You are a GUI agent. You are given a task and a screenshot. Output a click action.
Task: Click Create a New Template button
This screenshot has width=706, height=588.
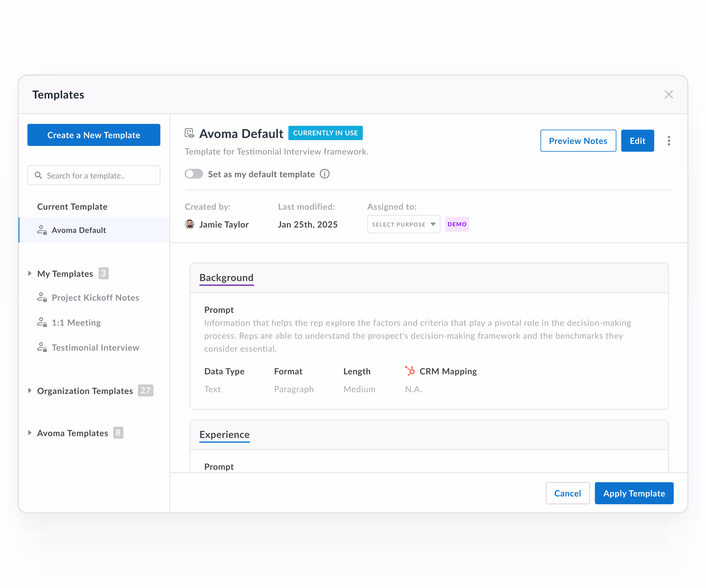(94, 135)
